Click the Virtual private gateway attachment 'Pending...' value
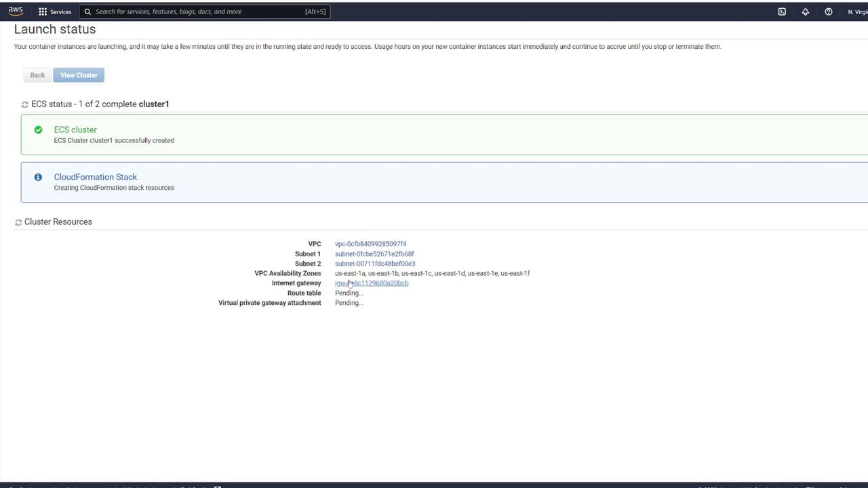Screen dimensions: 868x488 pos(349,303)
